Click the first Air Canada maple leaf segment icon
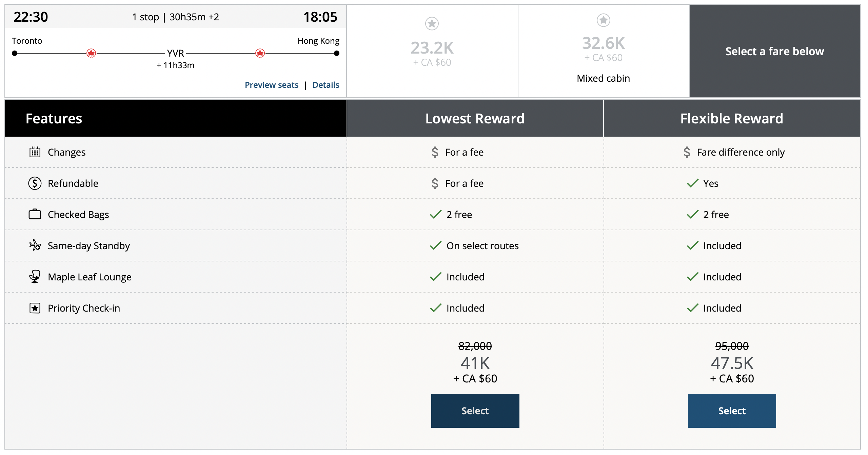Image resolution: width=868 pixels, height=455 pixels. [x=91, y=53]
